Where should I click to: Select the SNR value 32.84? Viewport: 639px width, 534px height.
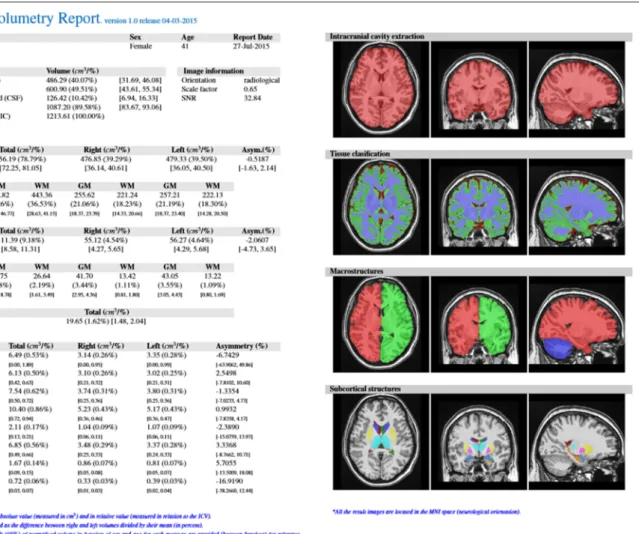point(252,98)
